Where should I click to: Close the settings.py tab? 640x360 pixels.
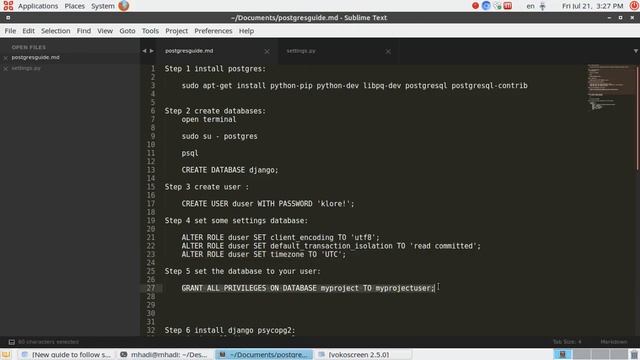(x=388, y=51)
